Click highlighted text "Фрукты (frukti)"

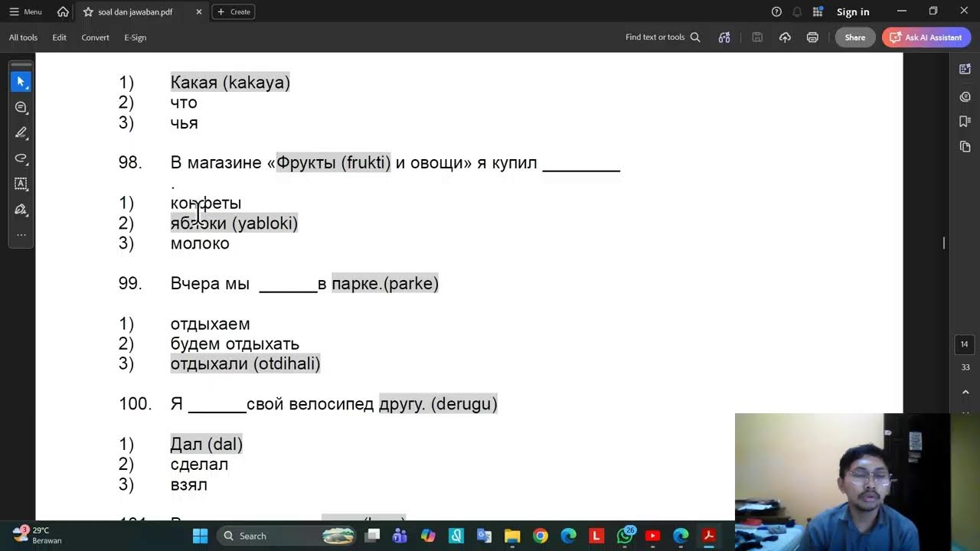coord(334,162)
